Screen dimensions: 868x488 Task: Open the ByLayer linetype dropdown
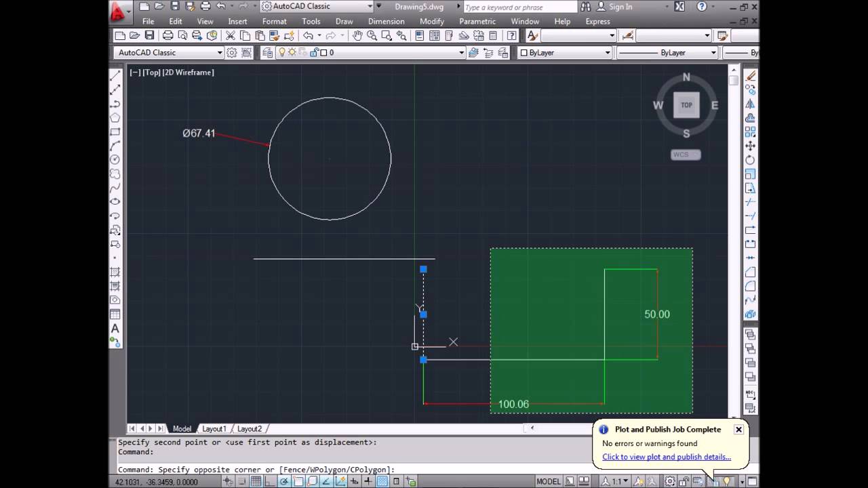click(667, 52)
